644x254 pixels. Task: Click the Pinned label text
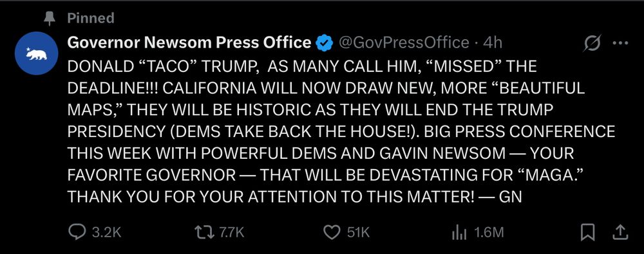click(91, 18)
